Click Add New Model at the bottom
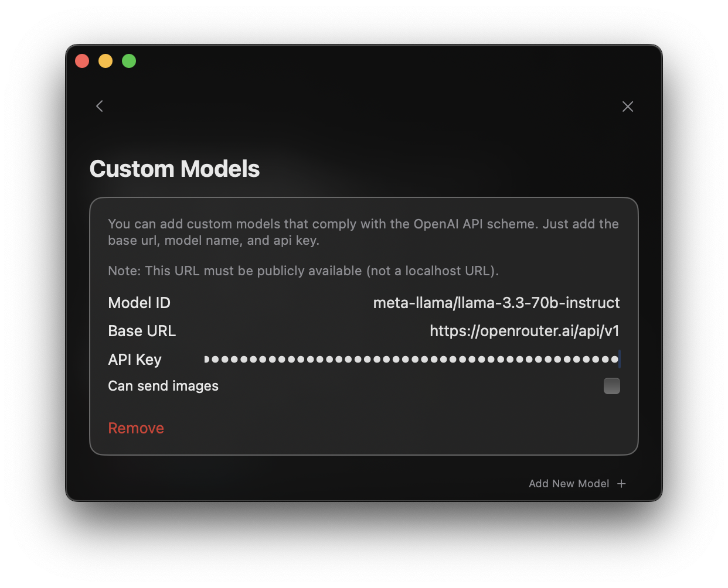Image resolution: width=728 pixels, height=588 pixels. pyautogui.click(x=569, y=483)
